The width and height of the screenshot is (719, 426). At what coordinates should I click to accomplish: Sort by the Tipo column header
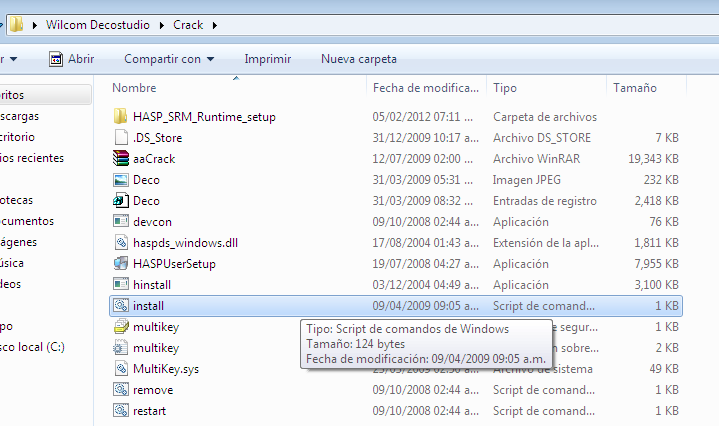(x=505, y=88)
